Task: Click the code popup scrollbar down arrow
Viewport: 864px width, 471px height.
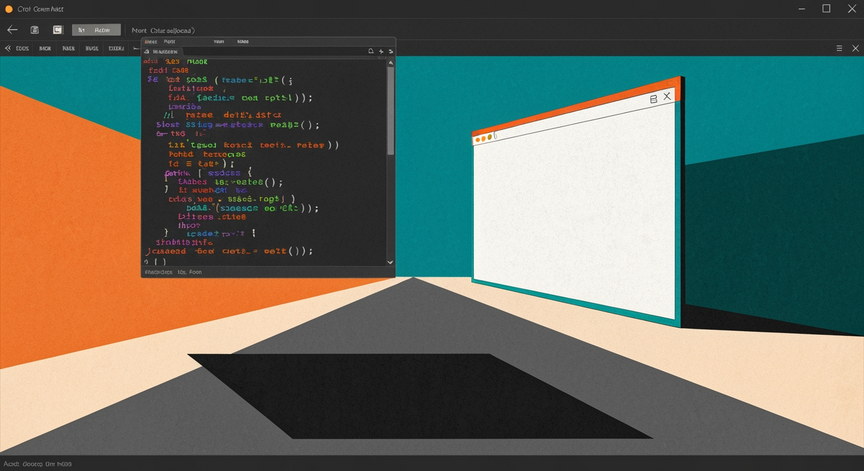Action: tap(391, 262)
